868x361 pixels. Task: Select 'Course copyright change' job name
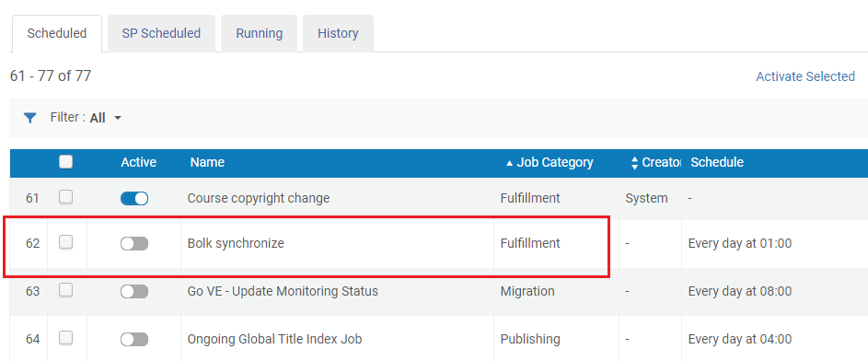coord(259,198)
